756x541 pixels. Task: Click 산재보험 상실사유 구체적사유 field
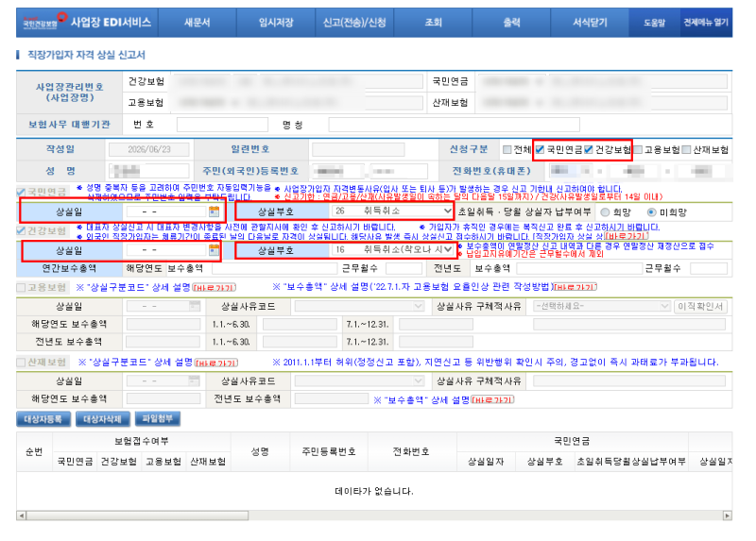(629, 381)
